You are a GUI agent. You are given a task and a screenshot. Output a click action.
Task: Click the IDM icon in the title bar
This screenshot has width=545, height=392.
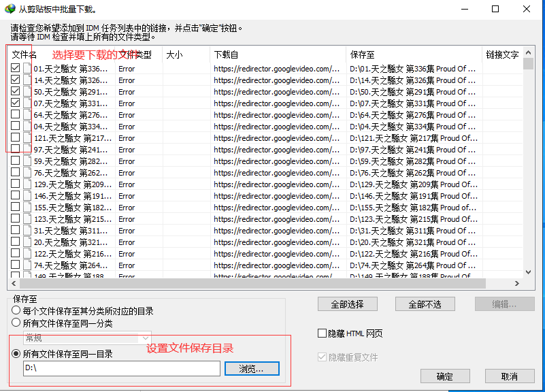pyautogui.click(x=10, y=10)
